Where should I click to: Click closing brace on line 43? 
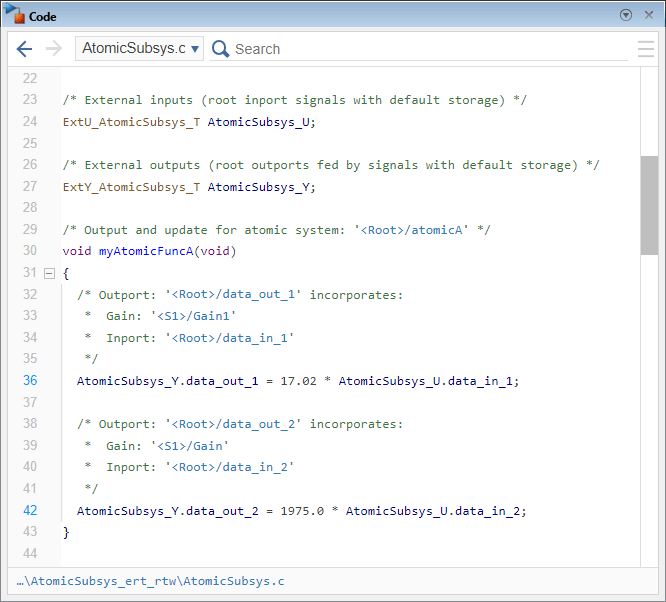click(x=66, y=532)
